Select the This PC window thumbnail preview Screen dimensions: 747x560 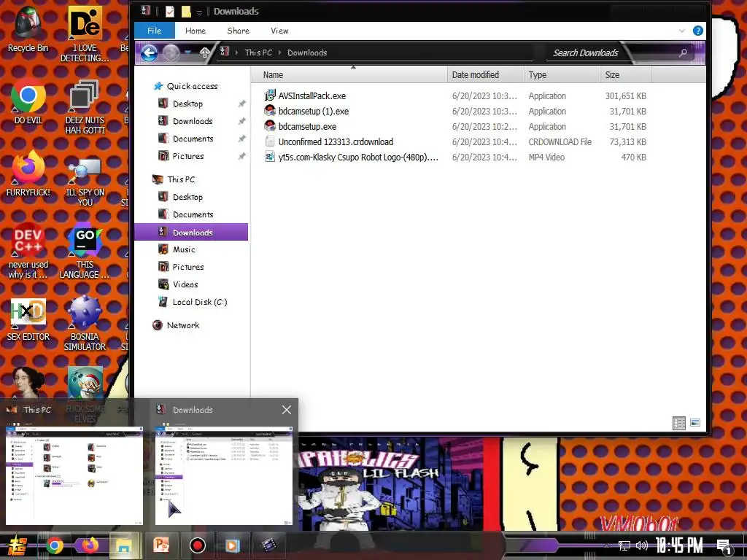pos(74,475)
